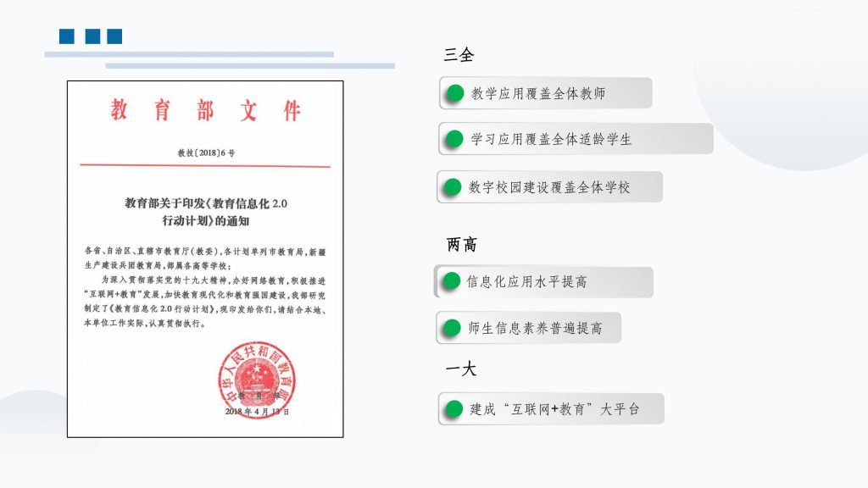Click the leftmost blue square at top
The image size is (868, 488).
click(x=67, y=36)
